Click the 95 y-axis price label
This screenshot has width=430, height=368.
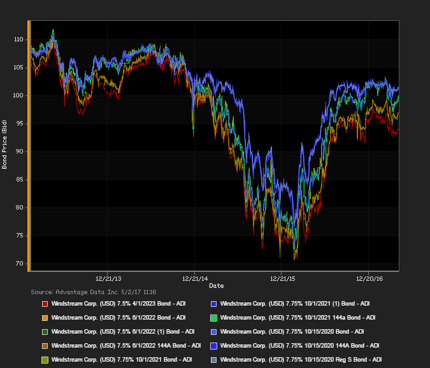tap(20, 124)
